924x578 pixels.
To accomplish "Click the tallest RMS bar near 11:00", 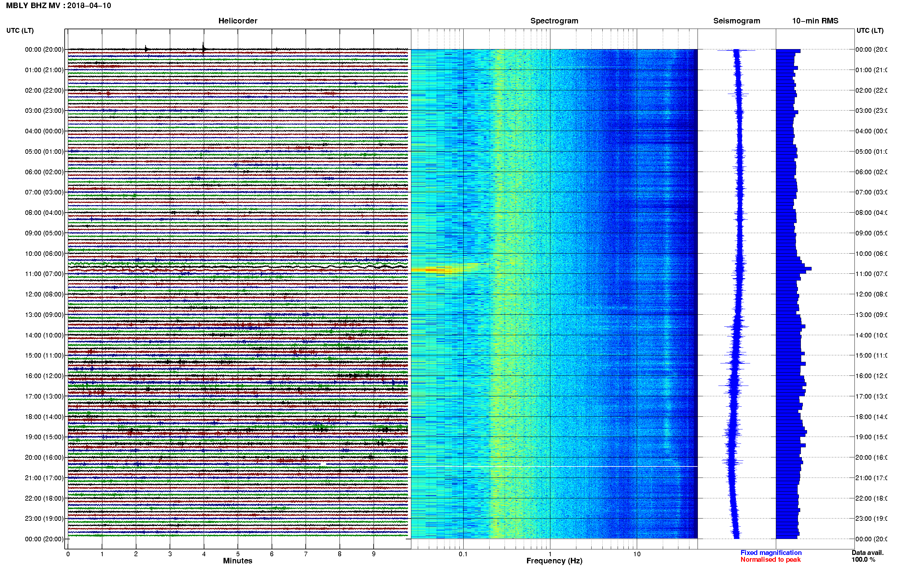I will [x=793, y=269].
